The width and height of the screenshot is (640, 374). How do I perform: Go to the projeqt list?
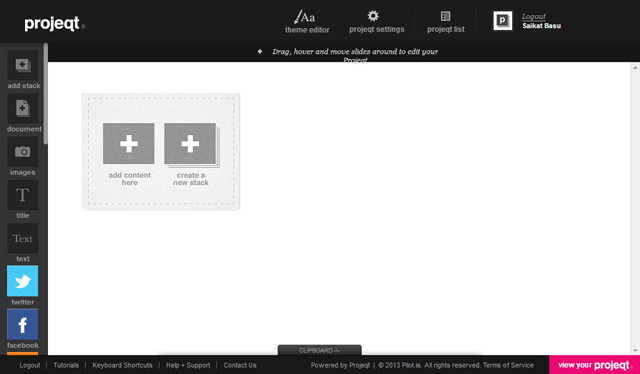446,22
